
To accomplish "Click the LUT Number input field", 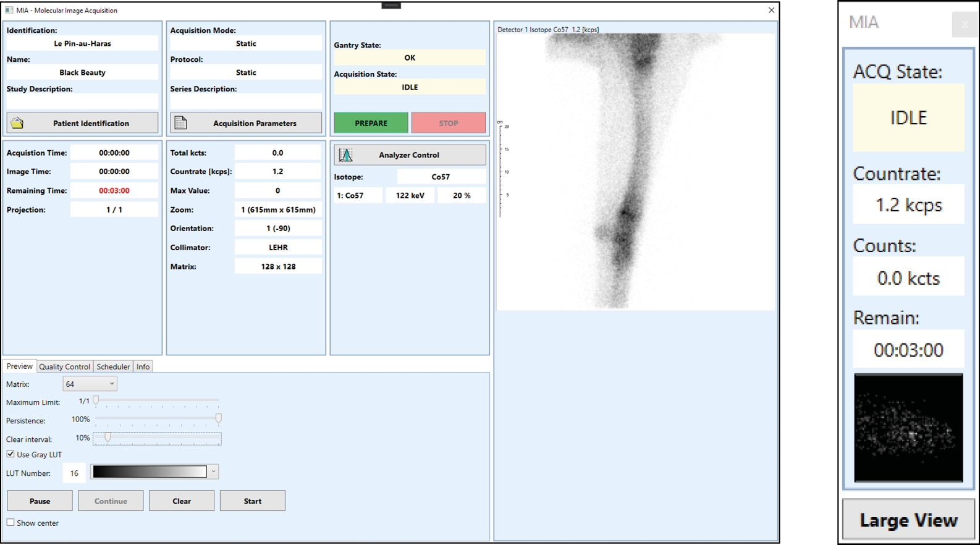I will pyautogui.click(x=74, y=473).
